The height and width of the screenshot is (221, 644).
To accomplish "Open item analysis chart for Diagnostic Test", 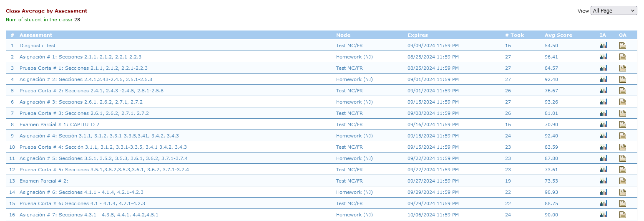I will tap(603, 46).
